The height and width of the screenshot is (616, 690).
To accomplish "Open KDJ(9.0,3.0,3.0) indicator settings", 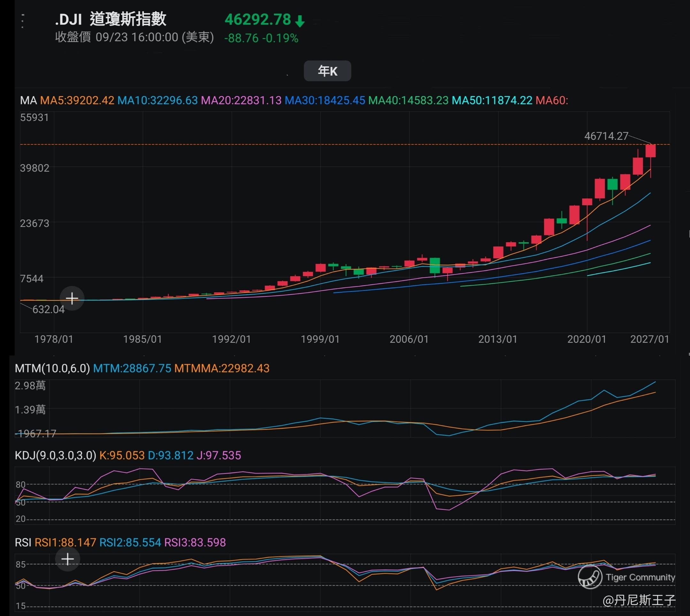I will click(55, 455).
